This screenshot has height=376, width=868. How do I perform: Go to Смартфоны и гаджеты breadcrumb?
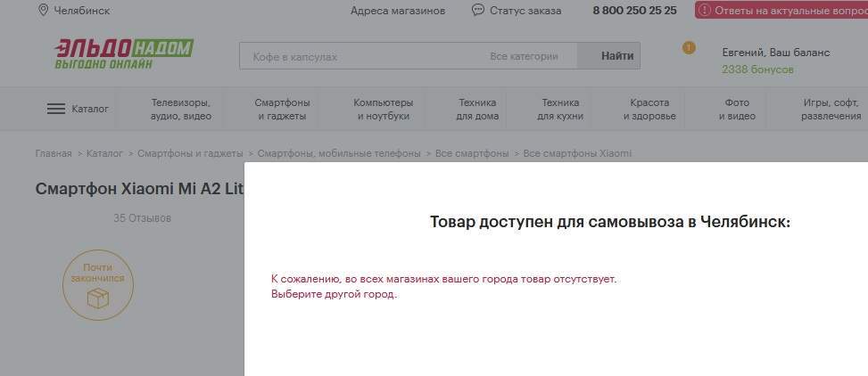click(190, 154)
